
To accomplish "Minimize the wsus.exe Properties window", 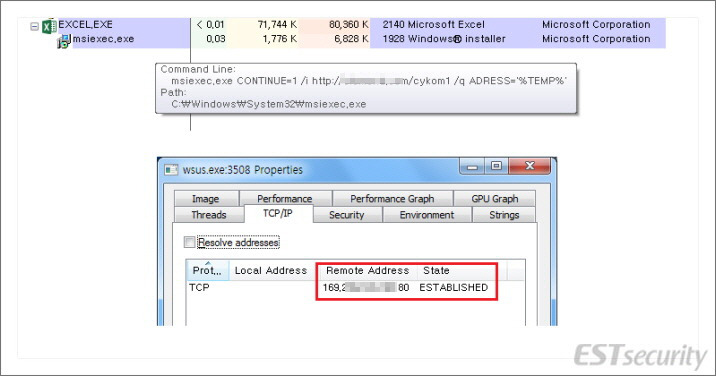I will [472, 166].
